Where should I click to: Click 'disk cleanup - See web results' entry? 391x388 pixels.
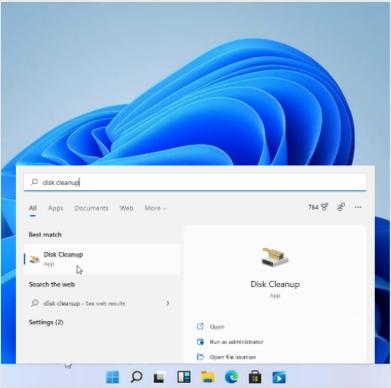[84, 303]
